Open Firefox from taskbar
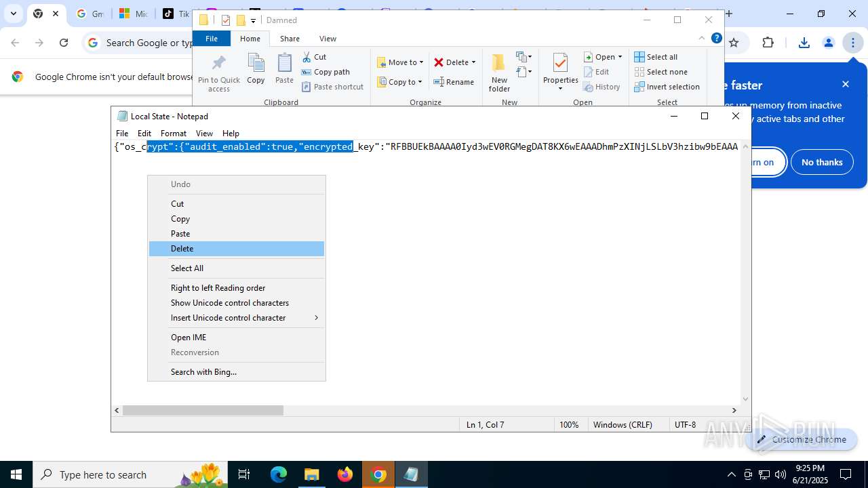This screenshot has width=868, height=488. click(x=345, y=474)
